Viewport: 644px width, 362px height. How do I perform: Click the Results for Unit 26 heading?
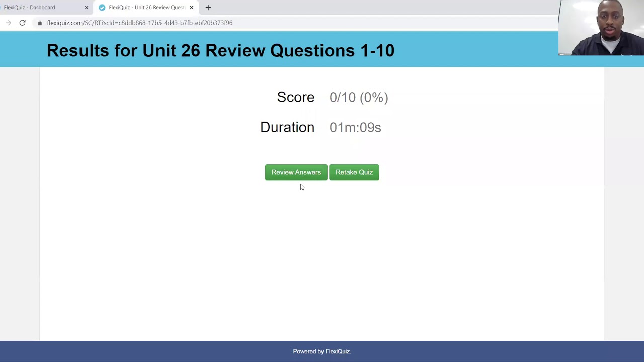220,50
